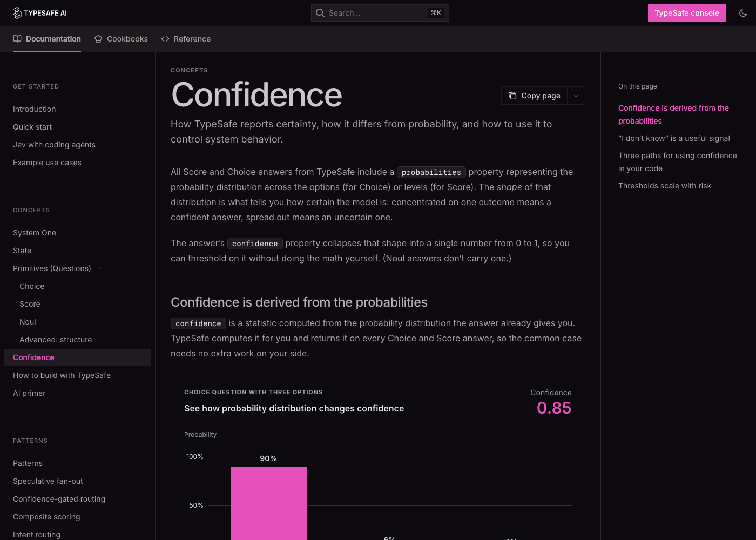The height and width of the screenshot is (540, 756).
Task: Click the copy icon in Copy page
Action: (512, 96)
